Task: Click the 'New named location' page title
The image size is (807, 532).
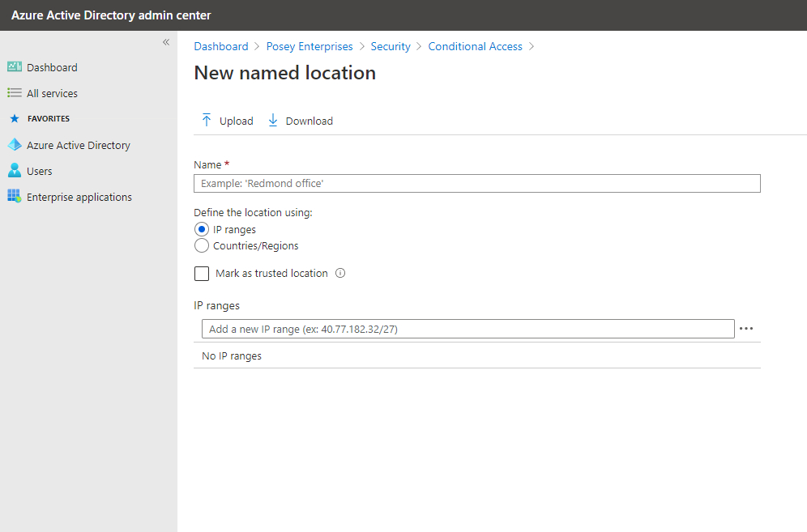Action: pyautogui.click(x=284, y=73)
